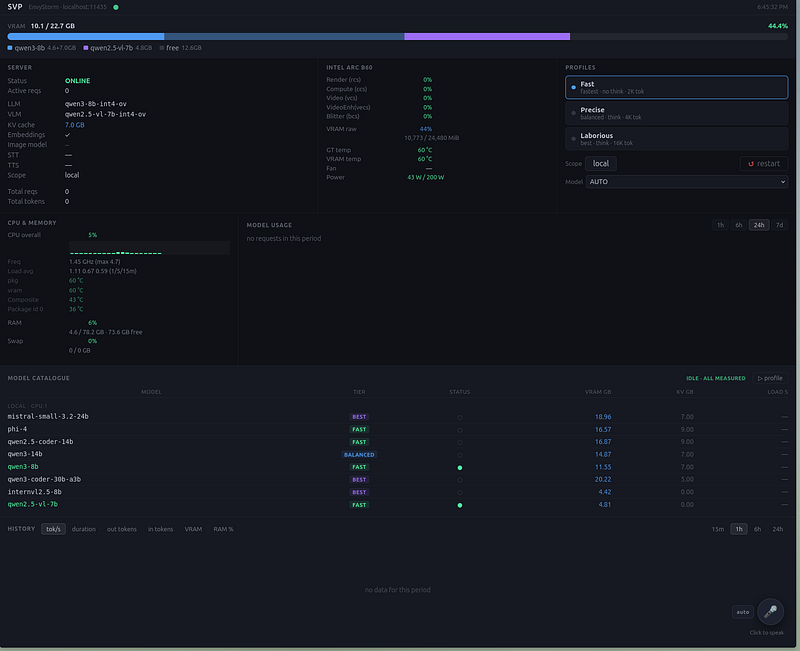Click the profile button in catalogue
This screenshot has width=800, height=651.
click(x=770, y=378)
